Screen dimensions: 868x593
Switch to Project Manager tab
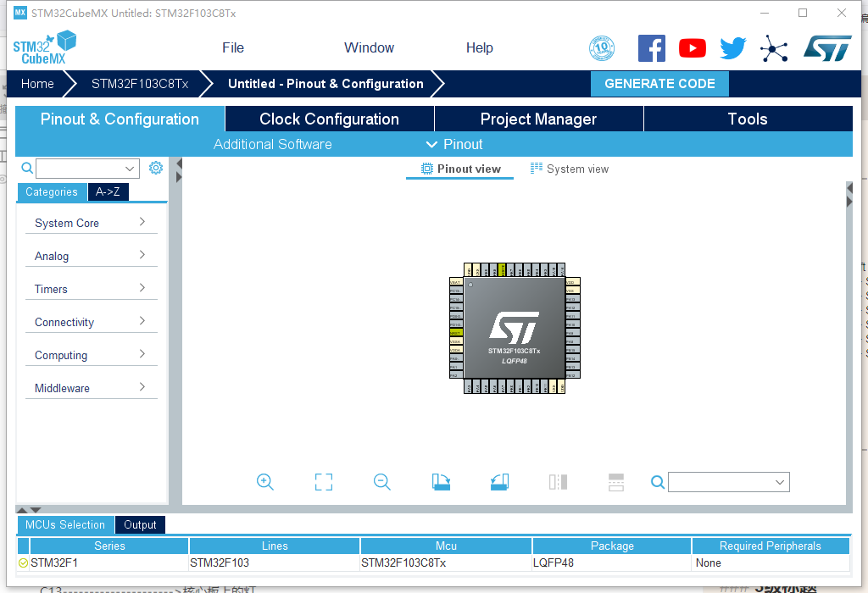click(x=538, y=119)
